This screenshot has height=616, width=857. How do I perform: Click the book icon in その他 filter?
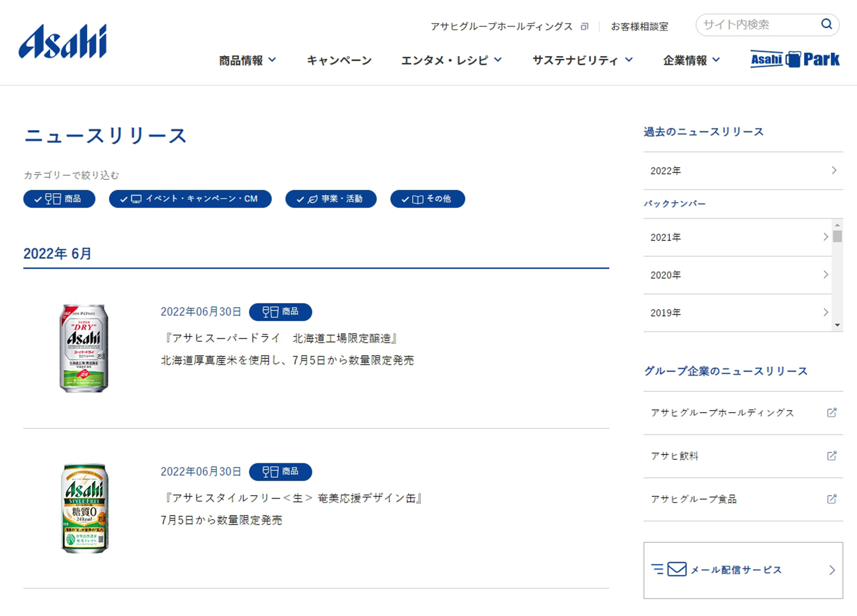417,199
